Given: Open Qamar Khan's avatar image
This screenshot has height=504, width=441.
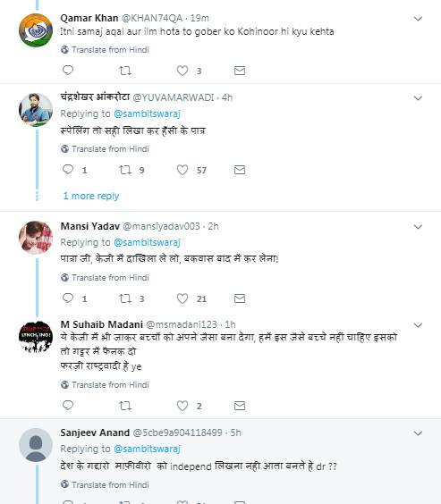Looking at the screenshot, I should pos(36,30).
